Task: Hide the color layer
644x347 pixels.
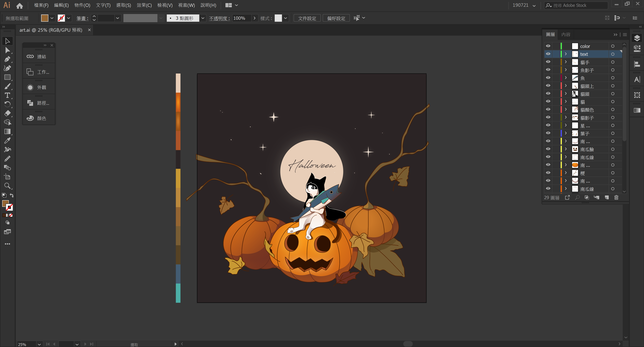Action: 548,46
